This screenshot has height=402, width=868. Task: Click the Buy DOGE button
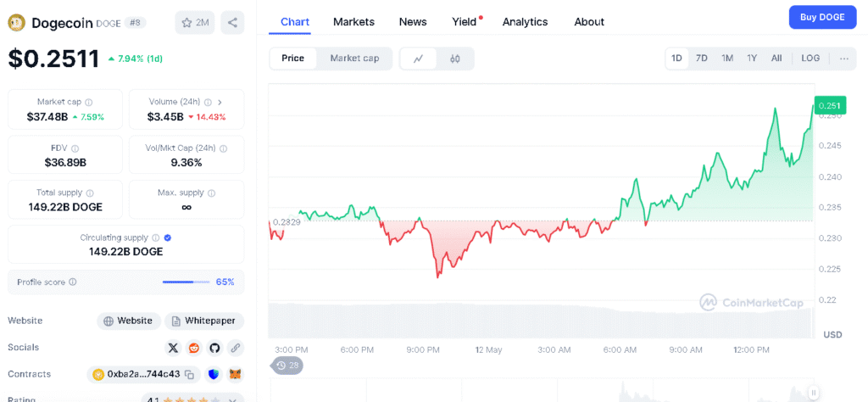(x=821, y=17)
